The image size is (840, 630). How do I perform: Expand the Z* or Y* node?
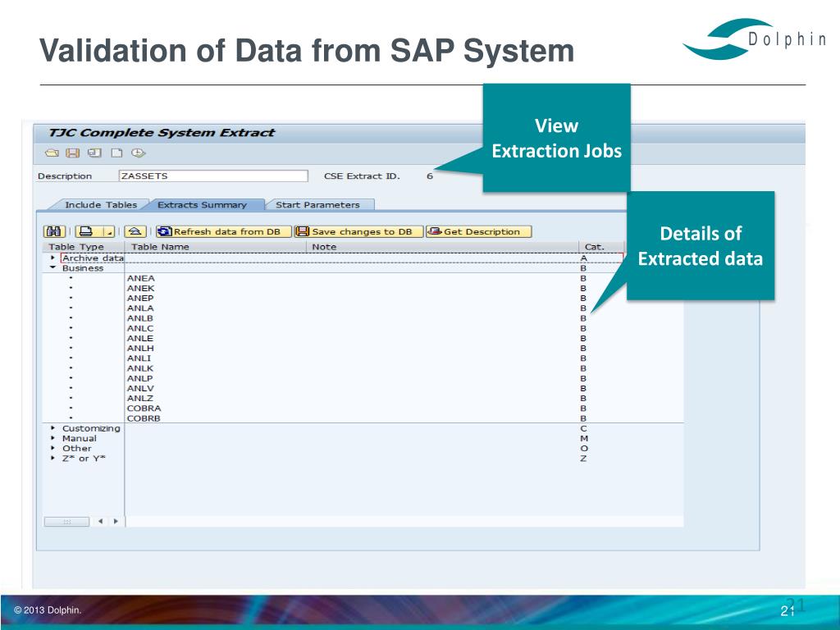coord(52,458)
